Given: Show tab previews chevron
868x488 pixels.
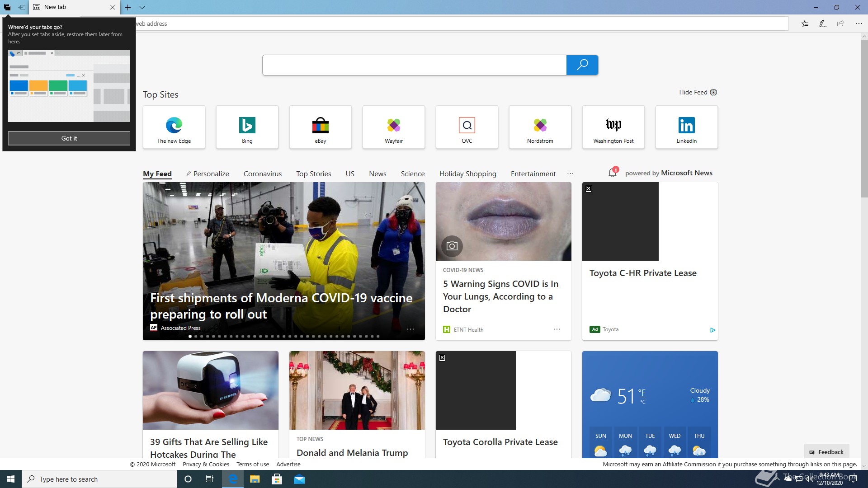Looking at the screenshot, I should pos(142,7).
